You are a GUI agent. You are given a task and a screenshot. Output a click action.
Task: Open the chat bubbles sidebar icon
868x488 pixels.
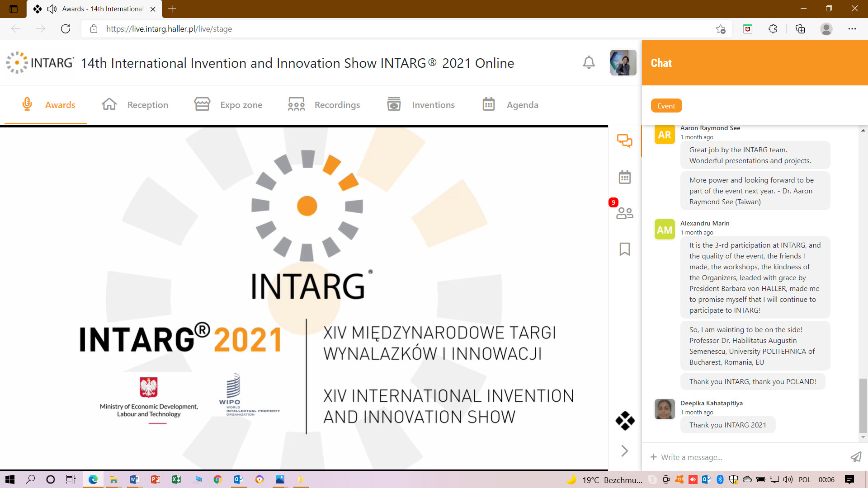point(625,141)
